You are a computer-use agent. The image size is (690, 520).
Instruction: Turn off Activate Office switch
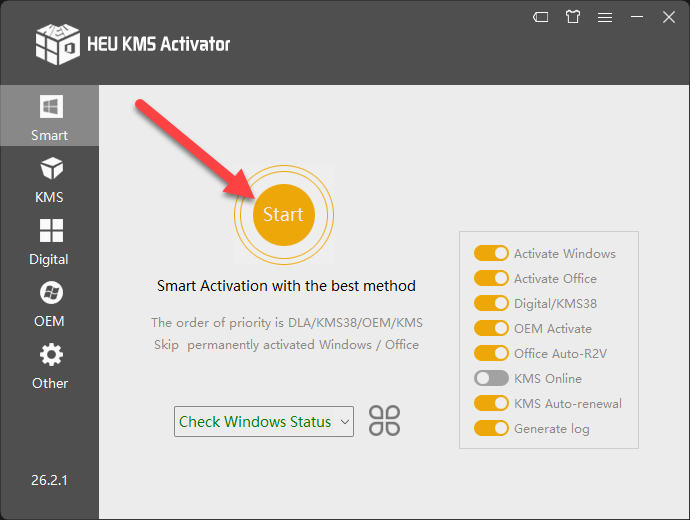point(491,278)
